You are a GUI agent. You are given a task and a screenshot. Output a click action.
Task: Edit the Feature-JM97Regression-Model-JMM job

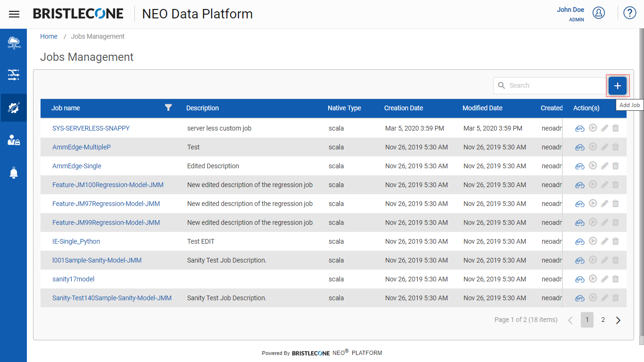(x=605, y=203)
